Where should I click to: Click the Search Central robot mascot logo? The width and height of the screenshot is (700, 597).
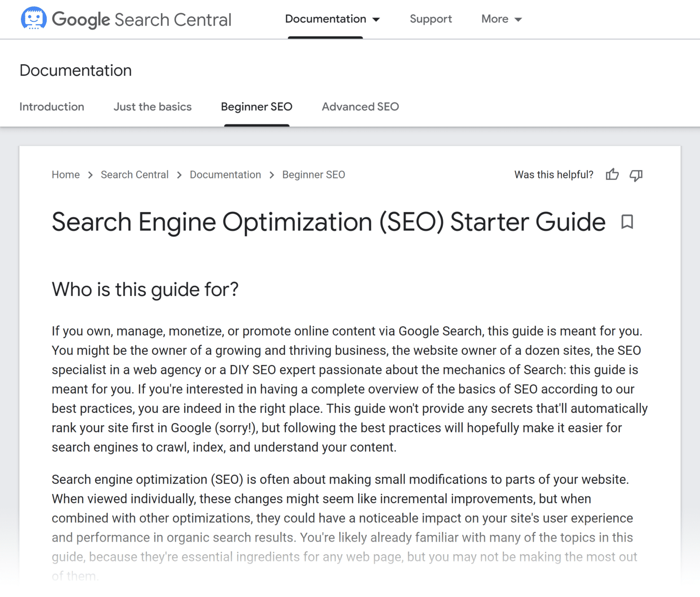(34, 18)
